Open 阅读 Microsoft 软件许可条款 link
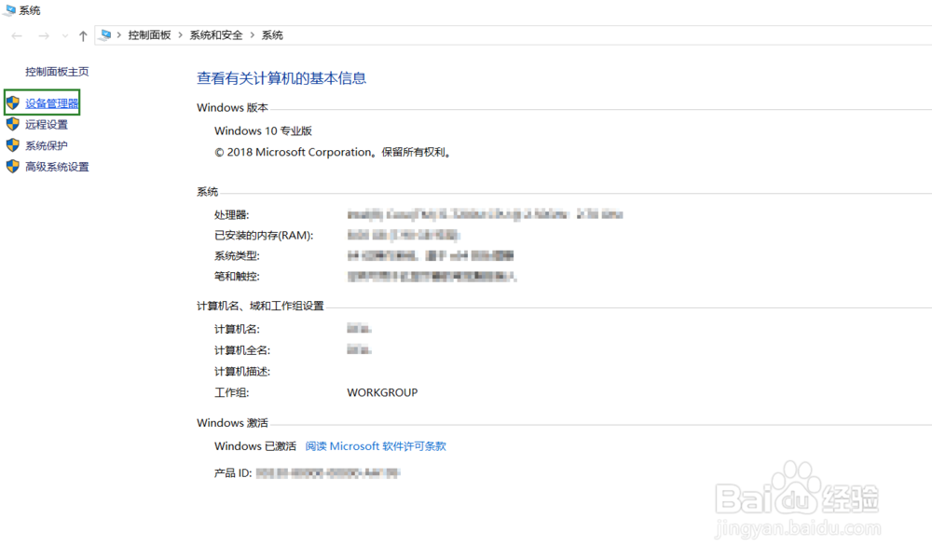Viewport: 932px width, 560px height. [x=376, y=446]
